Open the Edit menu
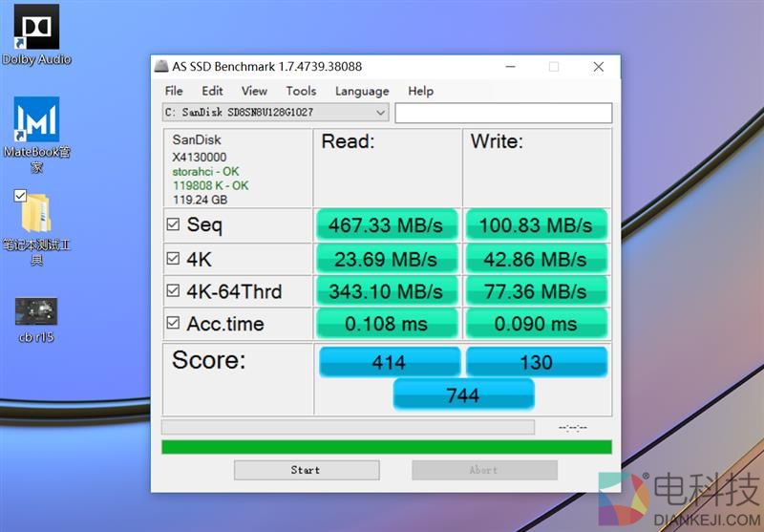This screenshot has width=764, height=532. [212, 91]
